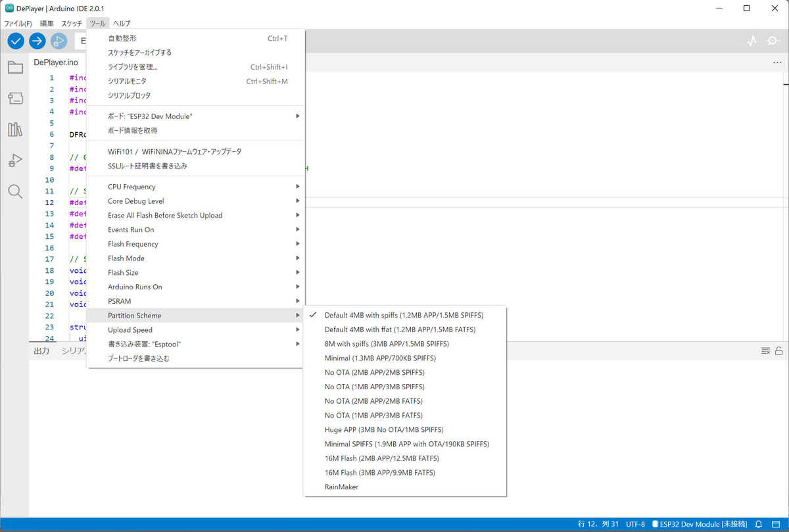Choose ブートローダを書き込む menu entry
789x532 pixels.
click(196, 358)
